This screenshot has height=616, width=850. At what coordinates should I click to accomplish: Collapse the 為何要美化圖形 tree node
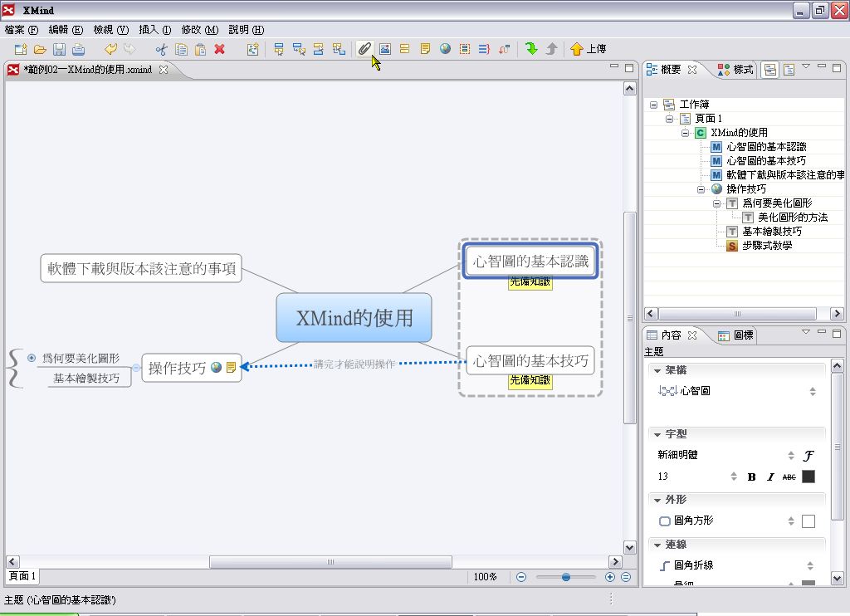click(x=716, y=203)
